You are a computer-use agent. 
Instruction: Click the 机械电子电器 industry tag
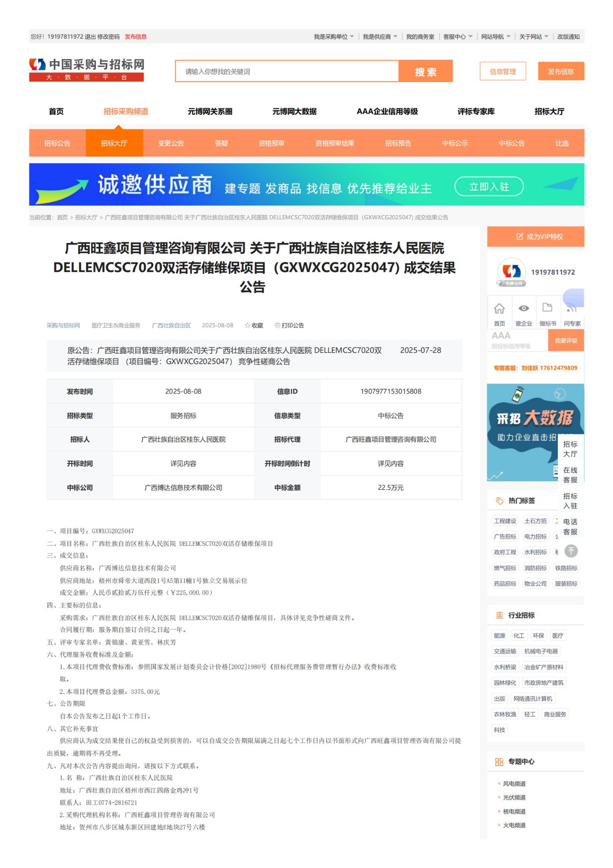click(541, 651)
